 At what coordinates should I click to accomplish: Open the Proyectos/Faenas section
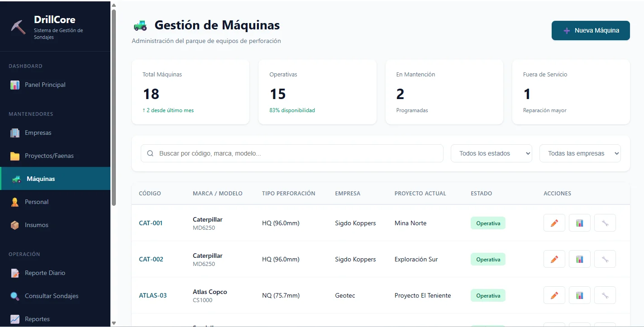coord(50,156)
